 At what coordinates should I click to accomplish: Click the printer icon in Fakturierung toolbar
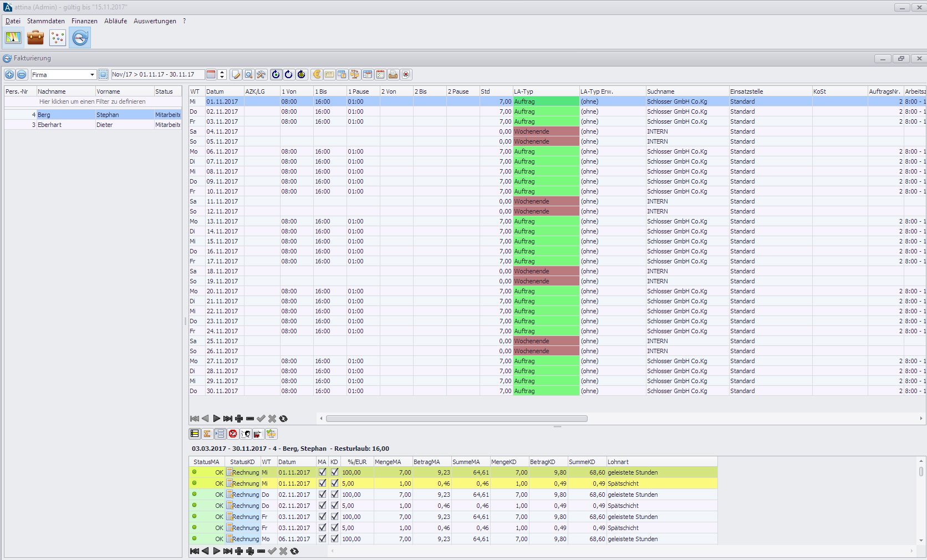coord(393,74)
